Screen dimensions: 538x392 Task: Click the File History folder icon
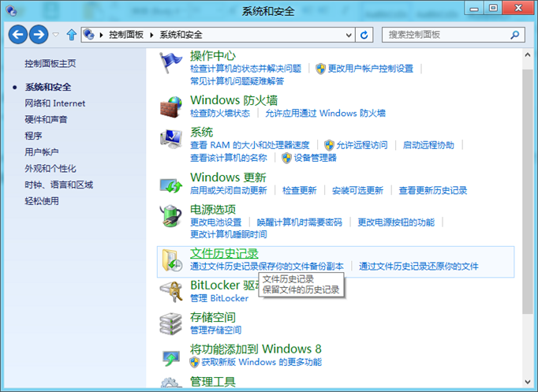(171, 260)
